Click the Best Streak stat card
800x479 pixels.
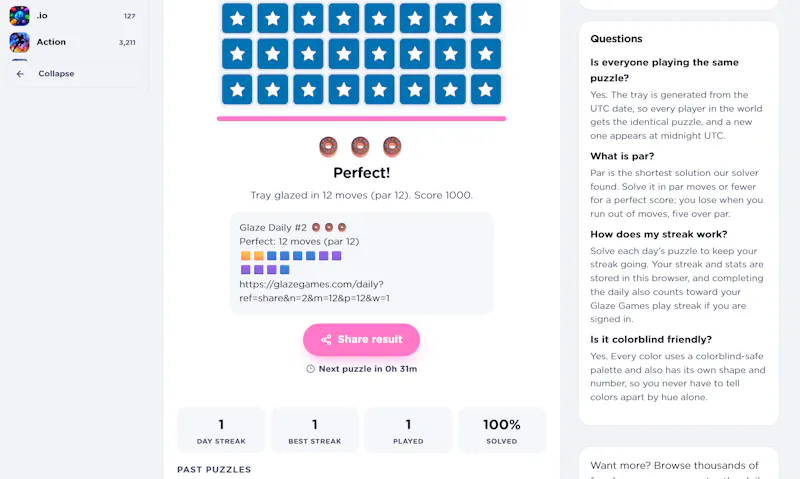[315, 430]
